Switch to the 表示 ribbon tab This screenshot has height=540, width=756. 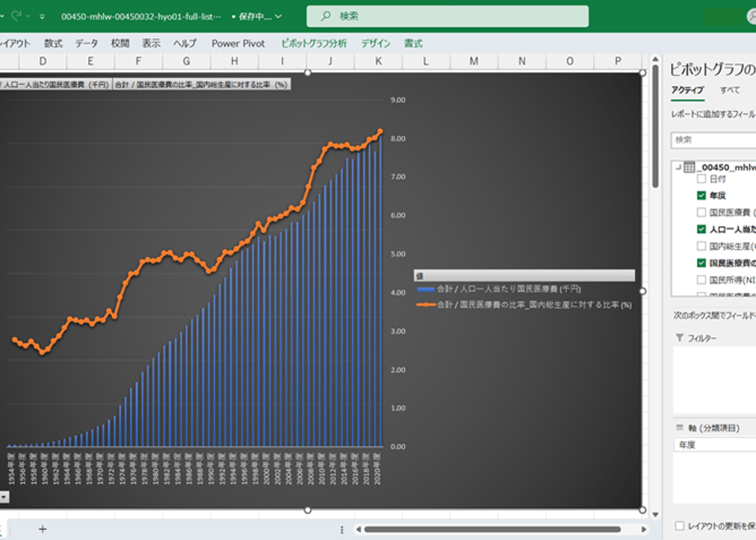click(151, 43)
